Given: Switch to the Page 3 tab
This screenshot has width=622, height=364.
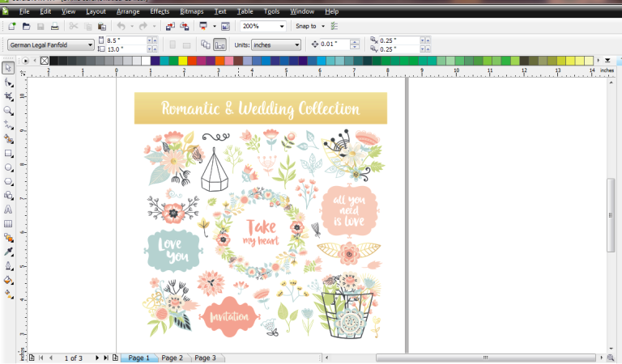Looking at the screenshot, I should click(205, 358).
